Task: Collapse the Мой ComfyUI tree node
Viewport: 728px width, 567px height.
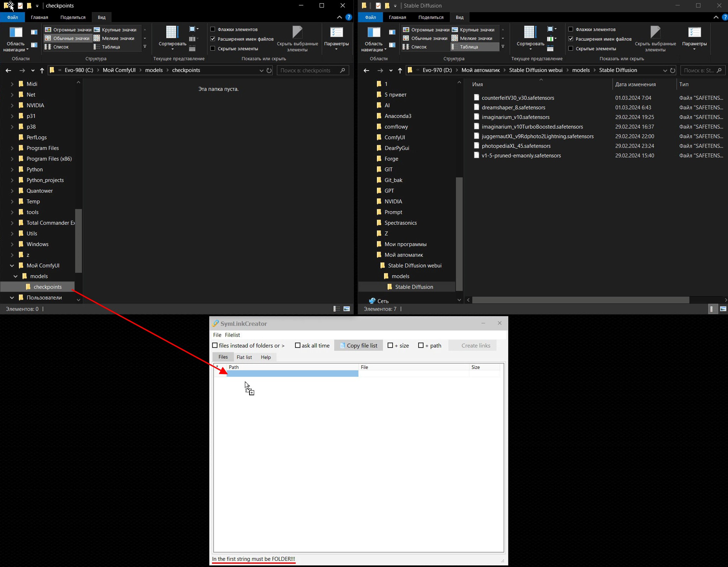Action: 12,265
